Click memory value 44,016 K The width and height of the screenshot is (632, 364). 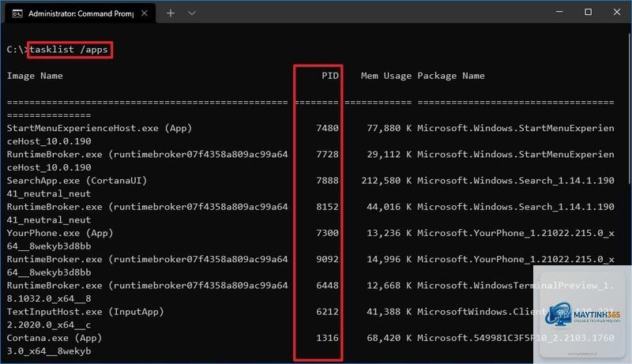pos(389,207)
